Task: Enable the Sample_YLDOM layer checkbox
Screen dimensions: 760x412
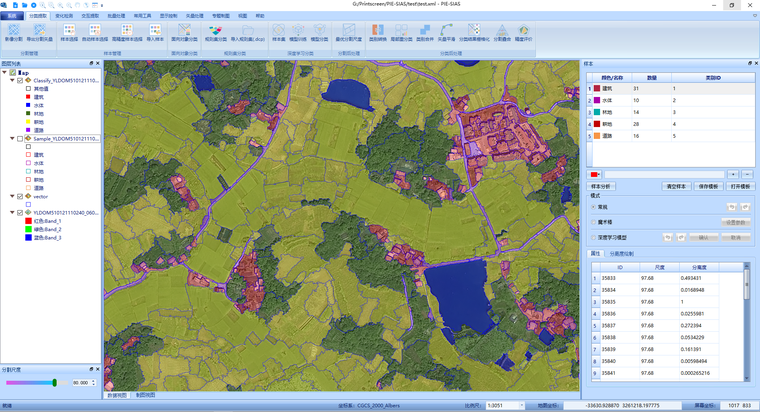Action: pos(20,139)
